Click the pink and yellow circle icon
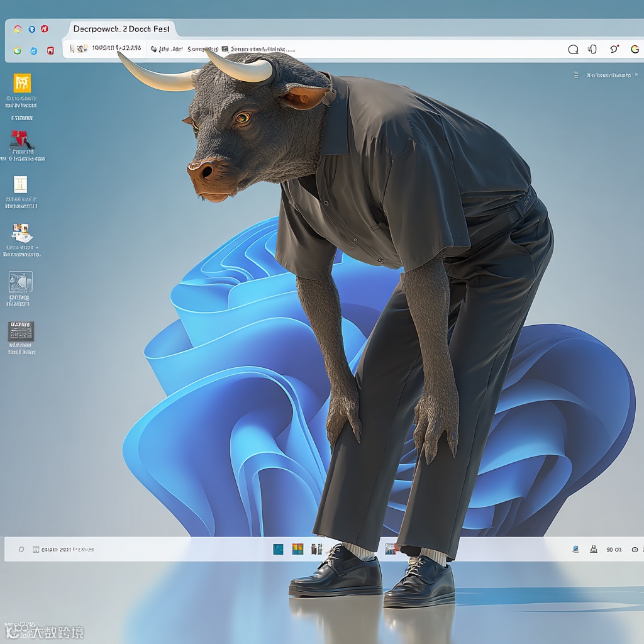Screen dimensions: 644x644 (x=18, y=29)
